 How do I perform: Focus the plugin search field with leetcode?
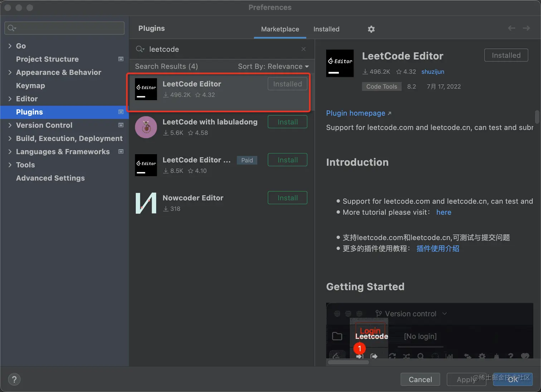[x=222, y=49]
